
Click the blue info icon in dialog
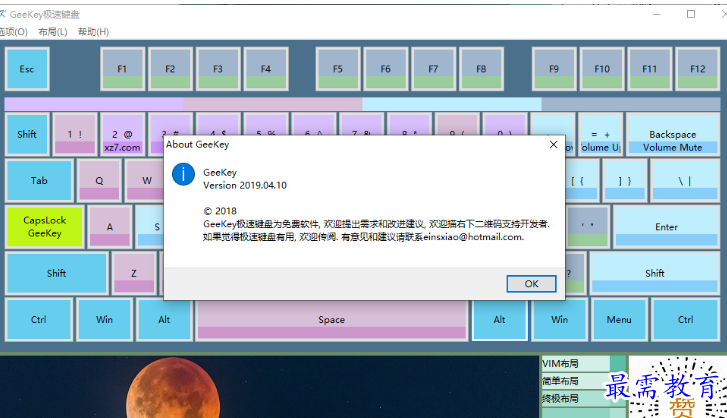[x=184, y=174]
